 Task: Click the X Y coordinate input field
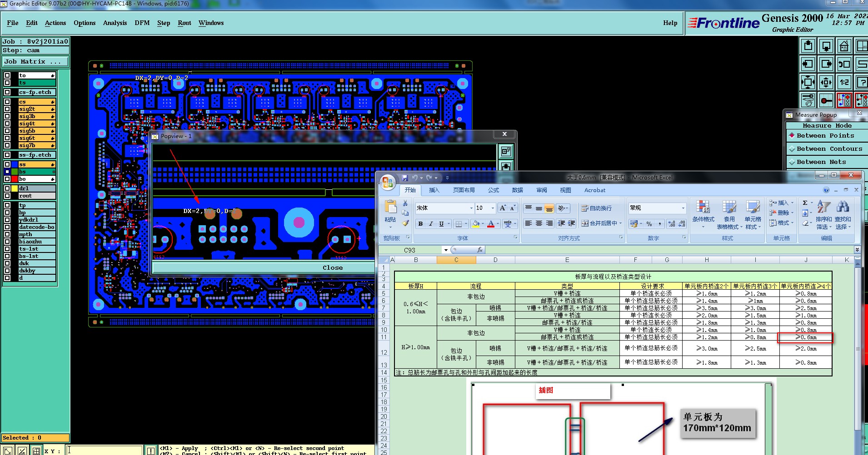pyautogui.click(x=105, y=450)
